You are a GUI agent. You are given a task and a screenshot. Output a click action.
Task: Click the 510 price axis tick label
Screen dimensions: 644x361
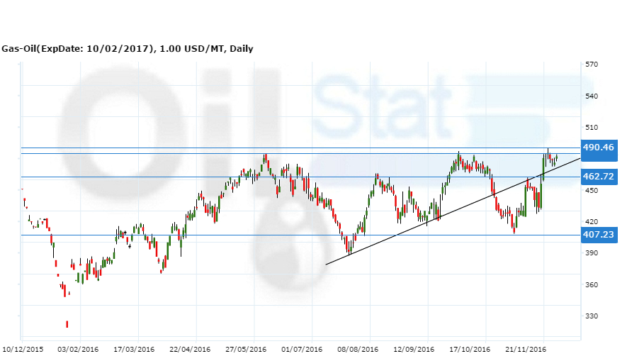tap(592, 128)
